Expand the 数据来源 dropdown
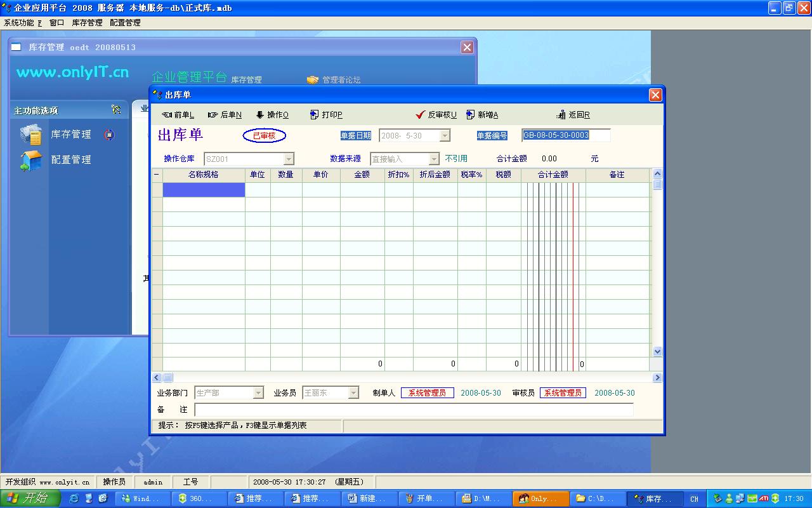812x508 pixels. coord(434,159)
